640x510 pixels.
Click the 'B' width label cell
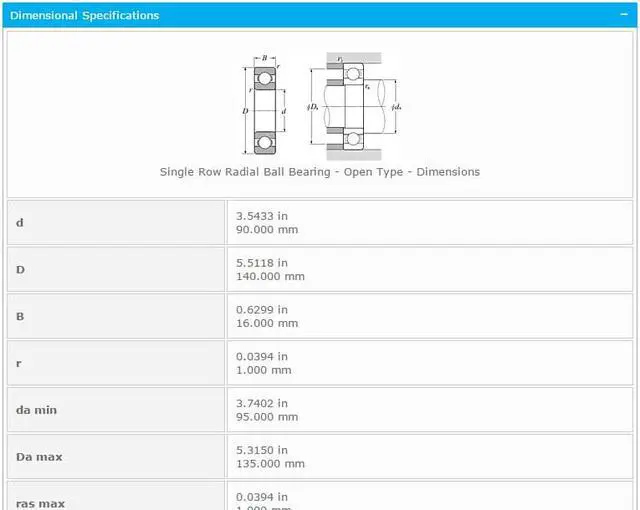(x=116, y=316)
